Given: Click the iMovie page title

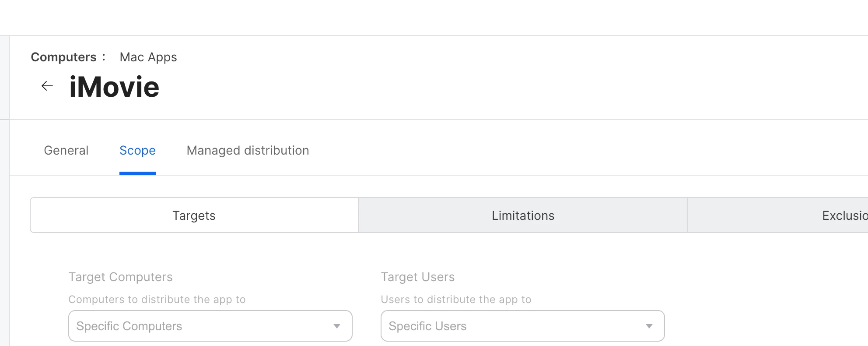Looking at the screenshot, I should tap(114, 86).
